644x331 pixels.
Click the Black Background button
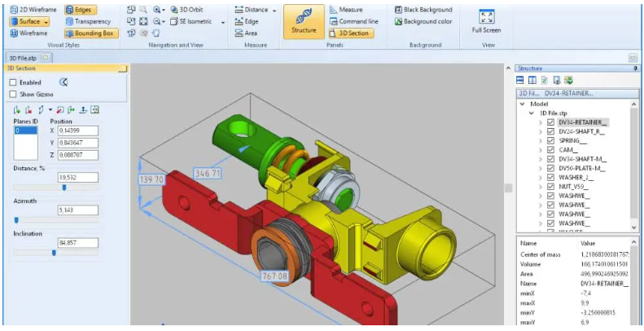click(x=423, y=9)
